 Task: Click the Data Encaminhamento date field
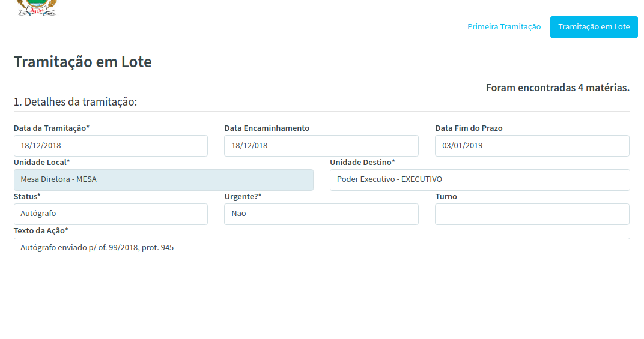tap(321, 146)
